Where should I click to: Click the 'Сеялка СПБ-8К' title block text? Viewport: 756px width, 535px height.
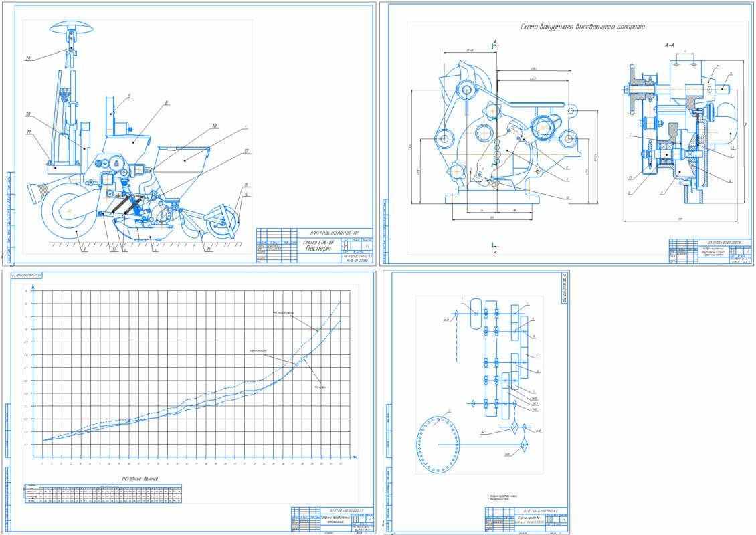pyautogui.click(x=318, y=243)
